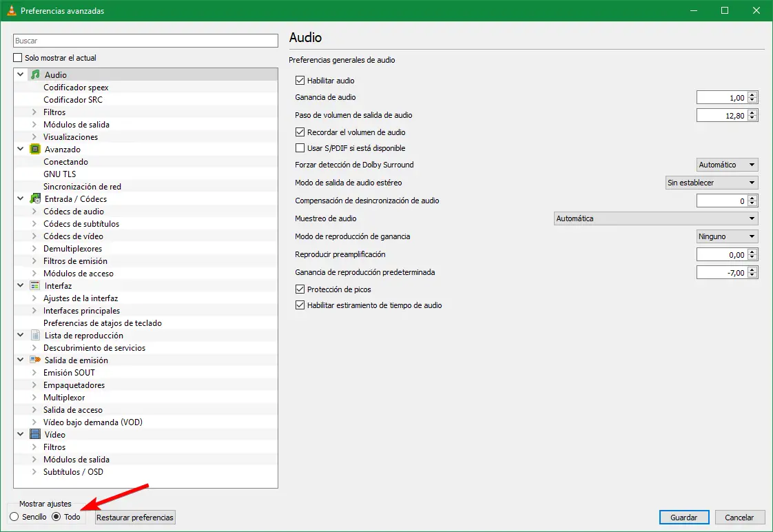Uncheck Recordar el volumen de audio
Image resolution: width=773 pixels, height=532 pixels.
[300, 132]
